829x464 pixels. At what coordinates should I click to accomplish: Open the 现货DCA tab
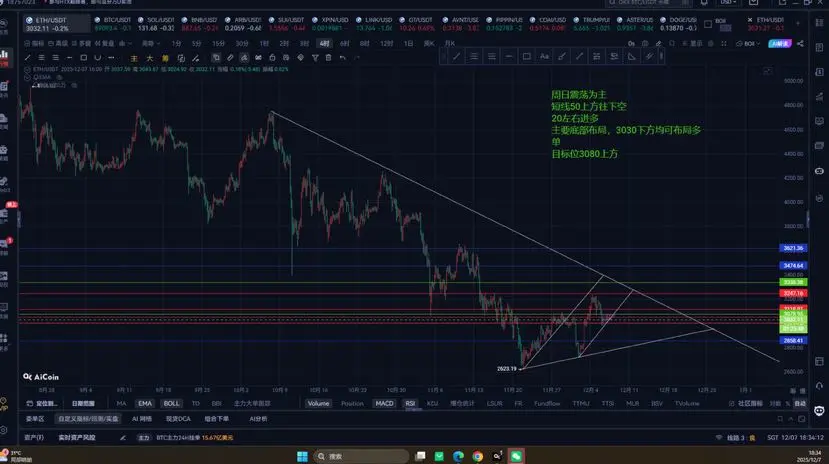tap(178, 419)
